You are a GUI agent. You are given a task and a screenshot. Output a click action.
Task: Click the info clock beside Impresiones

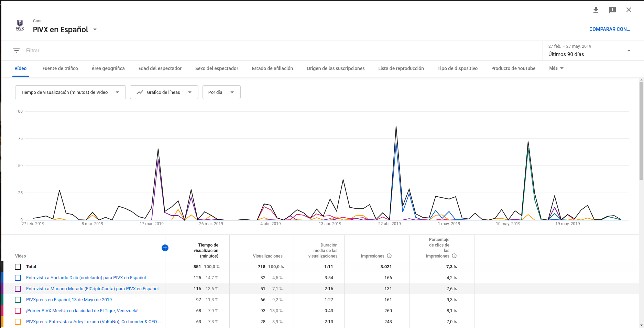[389, 256]
